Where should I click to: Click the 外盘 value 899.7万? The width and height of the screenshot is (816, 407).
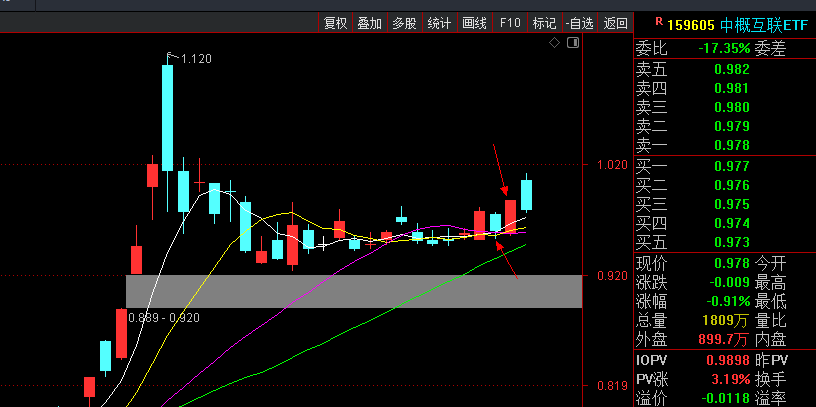[723, 339]
